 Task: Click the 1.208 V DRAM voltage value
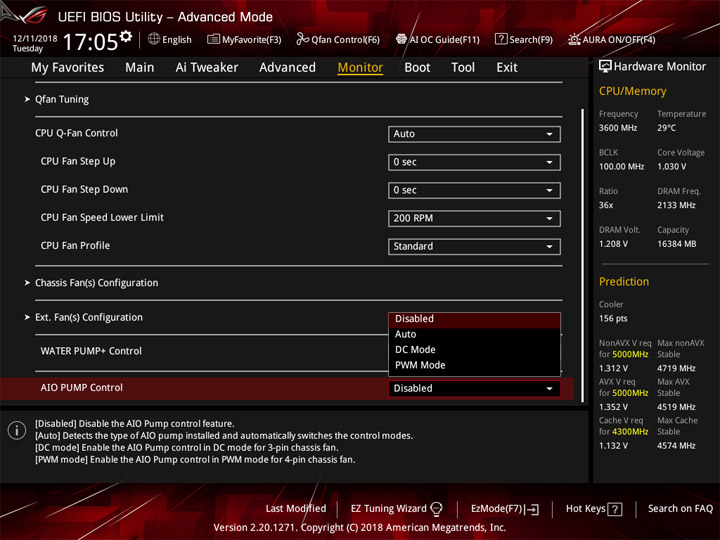tap(613, 244)
